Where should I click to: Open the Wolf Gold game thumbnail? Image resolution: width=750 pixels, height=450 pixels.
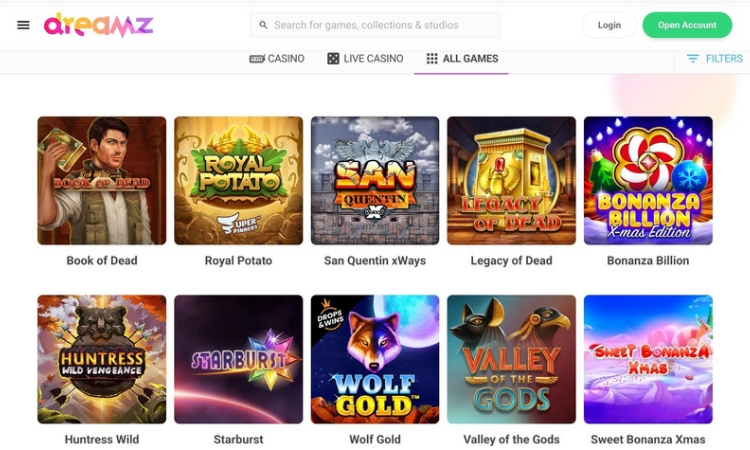375,359
